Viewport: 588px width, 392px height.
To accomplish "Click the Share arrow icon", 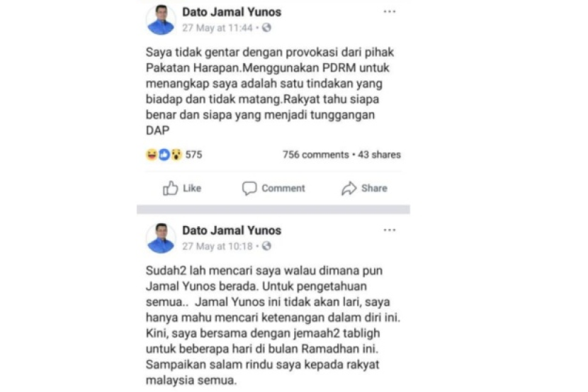I will 349,188.
